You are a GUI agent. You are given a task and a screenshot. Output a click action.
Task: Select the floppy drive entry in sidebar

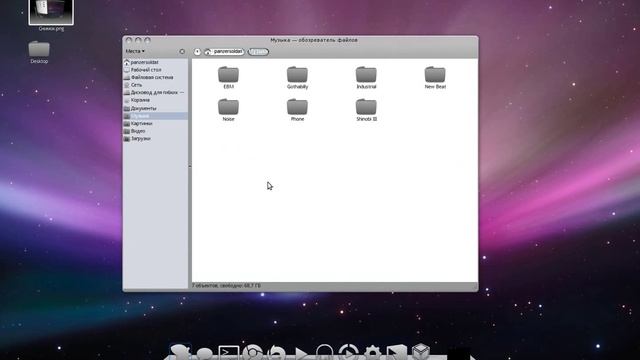(155, 93)
